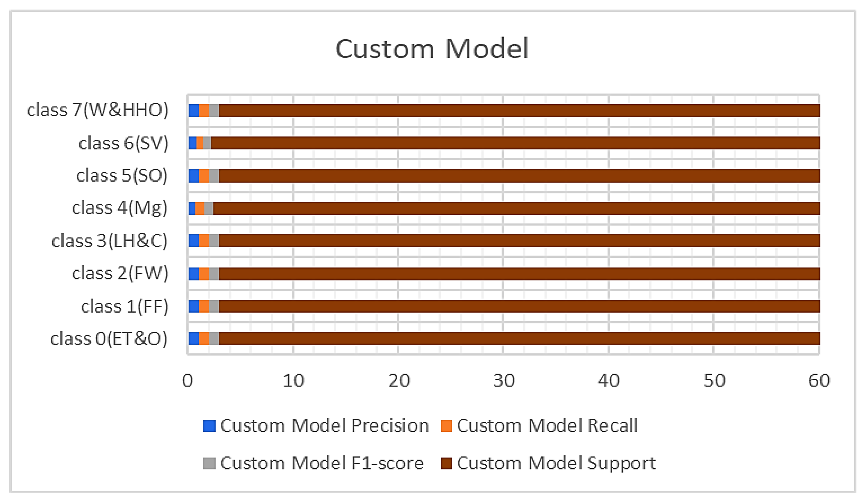Select the "Custom Model F1-score" legend label
Screen dimensions: 866x504
coord(322,463)
